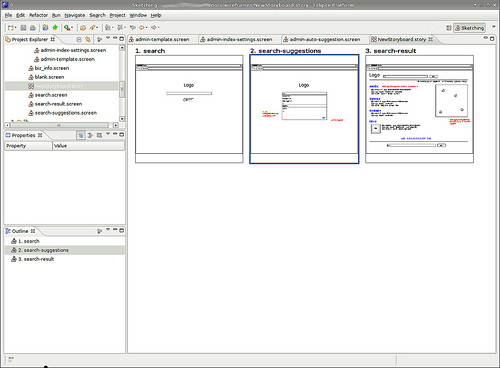Open the perspective bar chevron menu

point(493,27)
